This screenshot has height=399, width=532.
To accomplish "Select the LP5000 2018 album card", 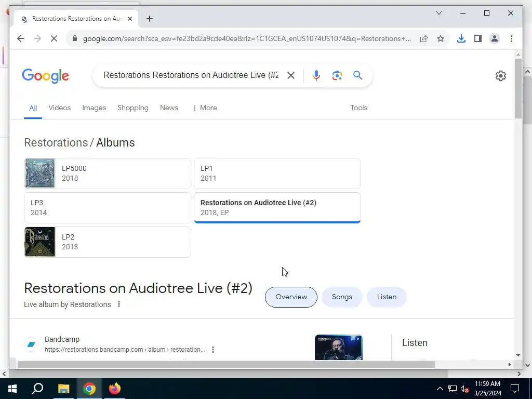I will (108, 174).
